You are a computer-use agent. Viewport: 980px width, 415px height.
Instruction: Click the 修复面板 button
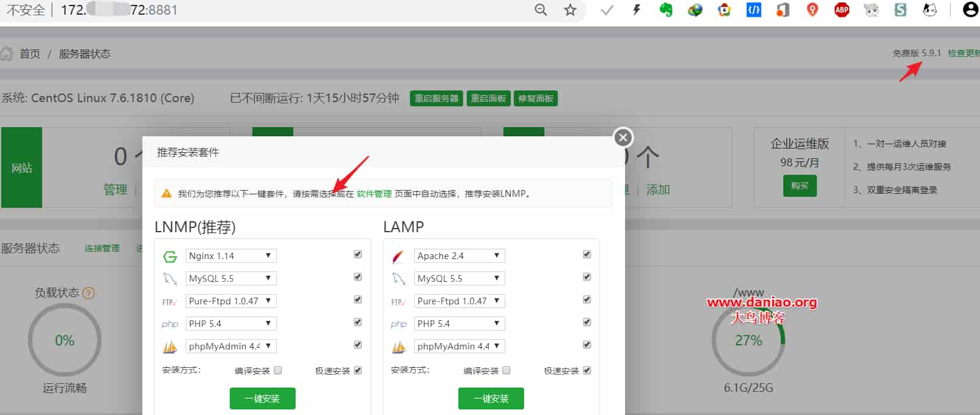pos(536,98)
